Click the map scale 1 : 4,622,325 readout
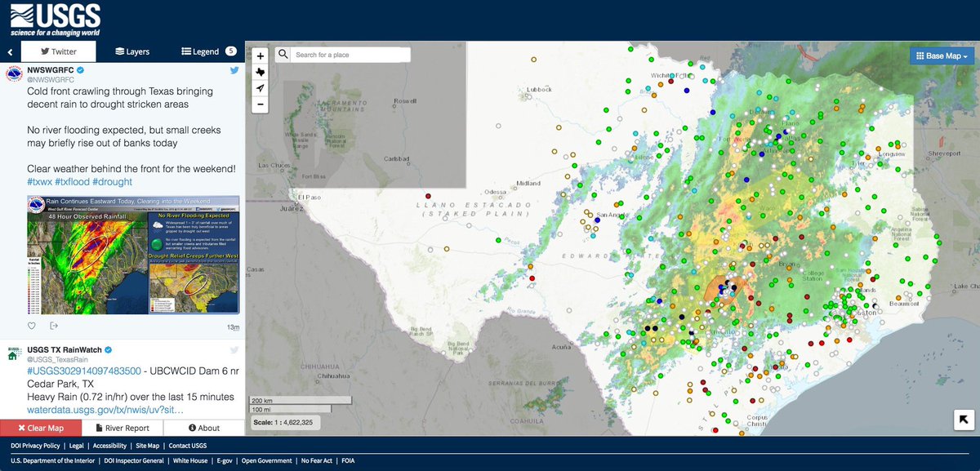Image resolution: width=980 pixels, height=471 pixels. click(284, 423)
